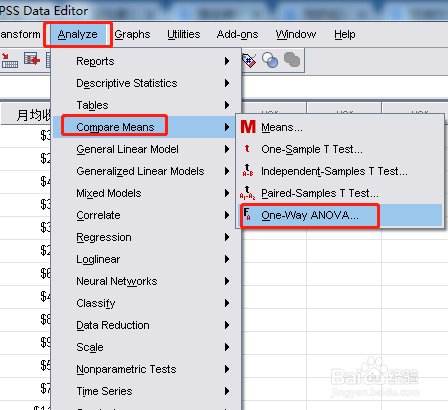Click arrow next to Classify
The height and width of the screenshot is (410, 448).
pyautogui.click(x=227, y=303)
